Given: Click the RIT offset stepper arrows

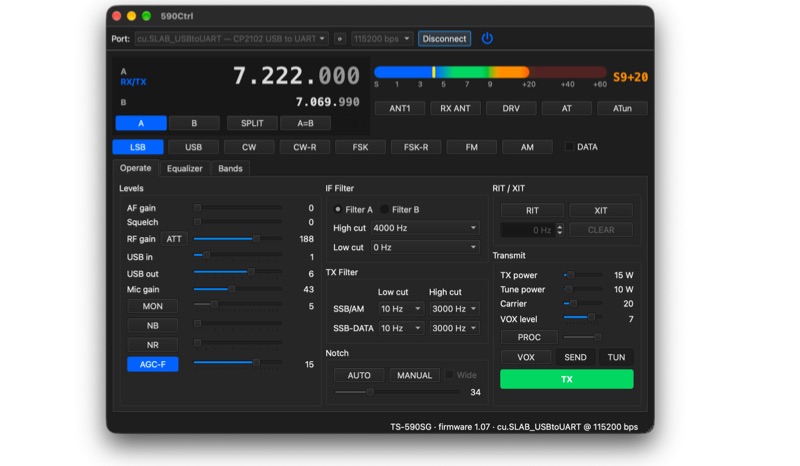Looking at the screenshot, I should point(560,230).
